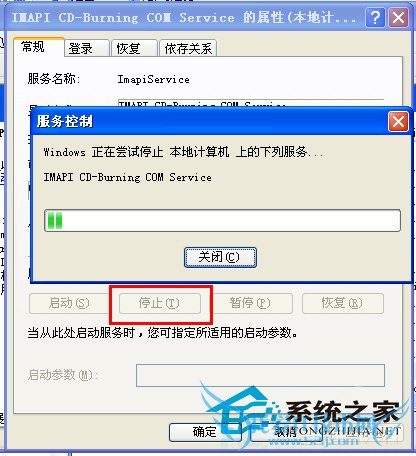Image resolution: width=416 pixels, height=456 pixels.
Task: Click the 启动(S) button
Action: [x=69, y=303]
